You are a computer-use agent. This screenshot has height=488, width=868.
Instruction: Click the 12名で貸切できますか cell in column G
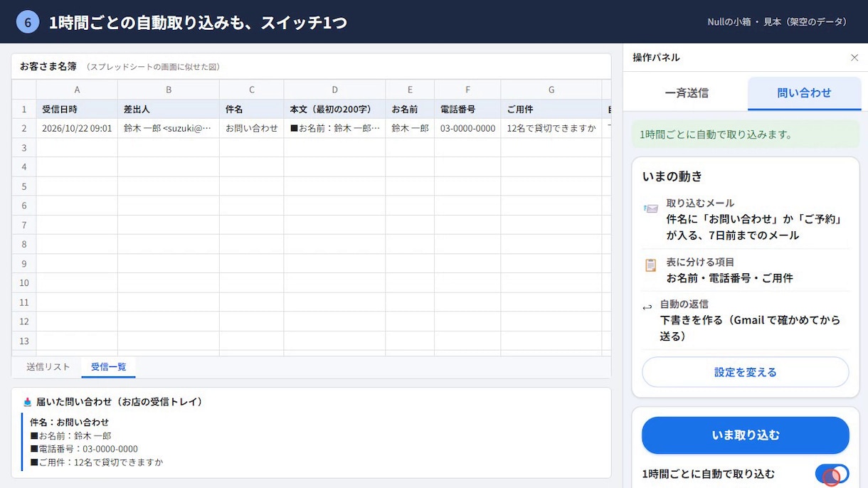(551, 129)
